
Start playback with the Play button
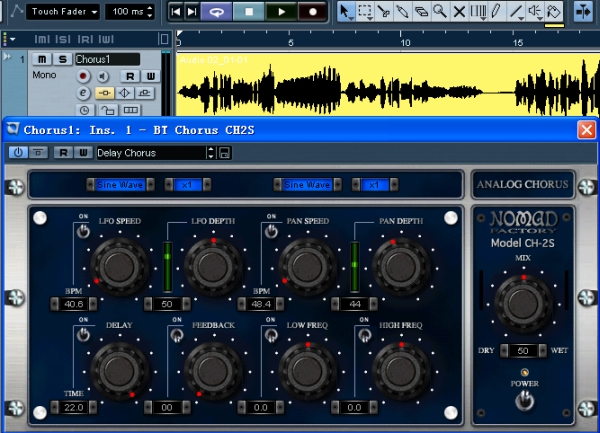coord(281,12)
